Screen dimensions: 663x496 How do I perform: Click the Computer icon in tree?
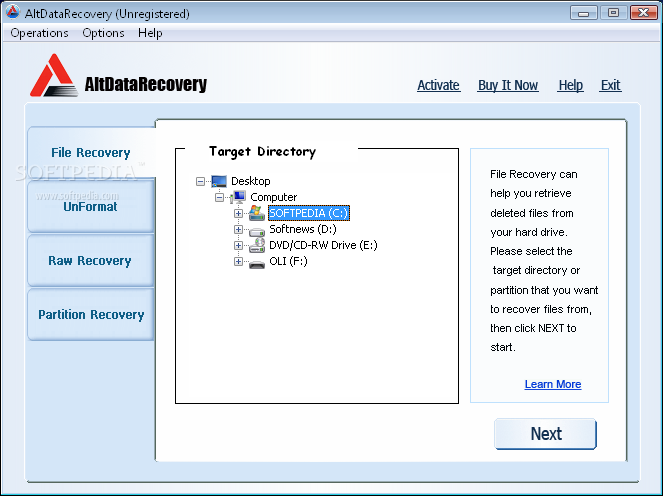[x=238, y=197]
